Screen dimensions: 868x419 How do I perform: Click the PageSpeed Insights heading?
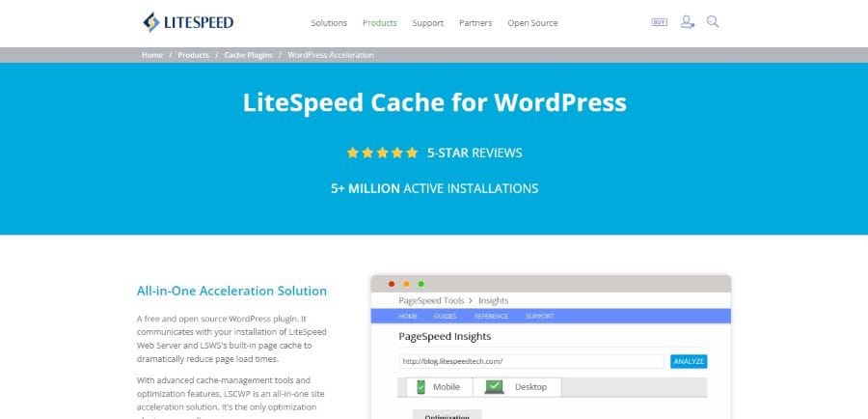(x=445, y=336)
